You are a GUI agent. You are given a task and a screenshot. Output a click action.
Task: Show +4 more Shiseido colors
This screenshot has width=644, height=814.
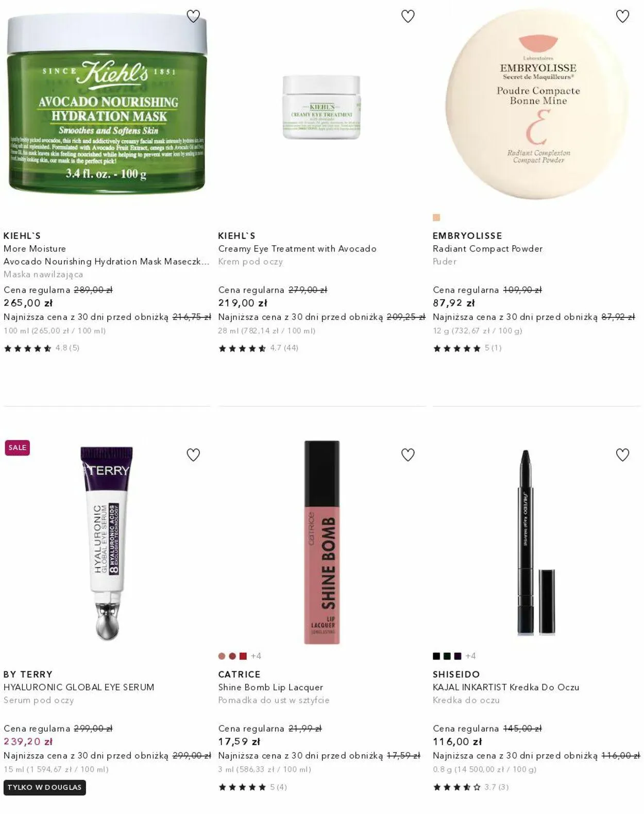(470, 656)
